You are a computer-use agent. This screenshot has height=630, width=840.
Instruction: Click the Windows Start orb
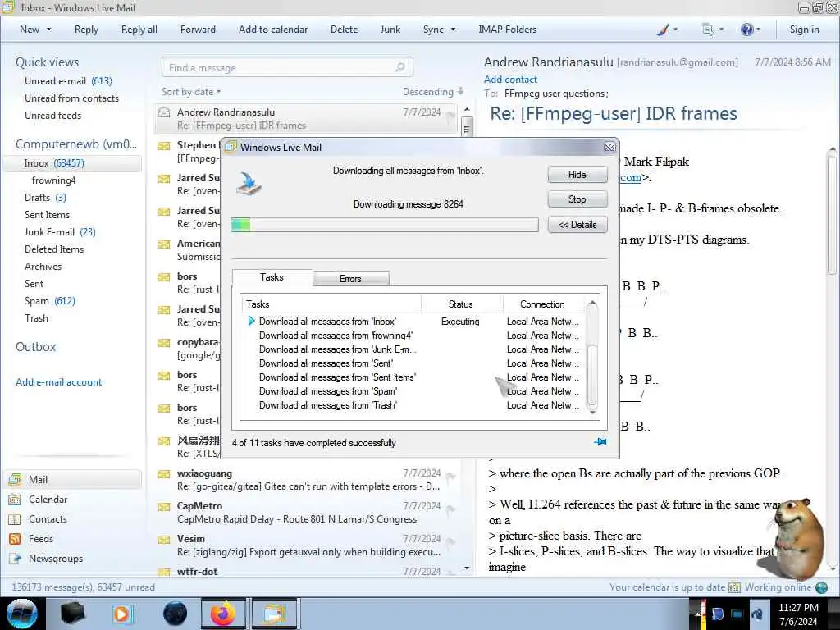22,614
